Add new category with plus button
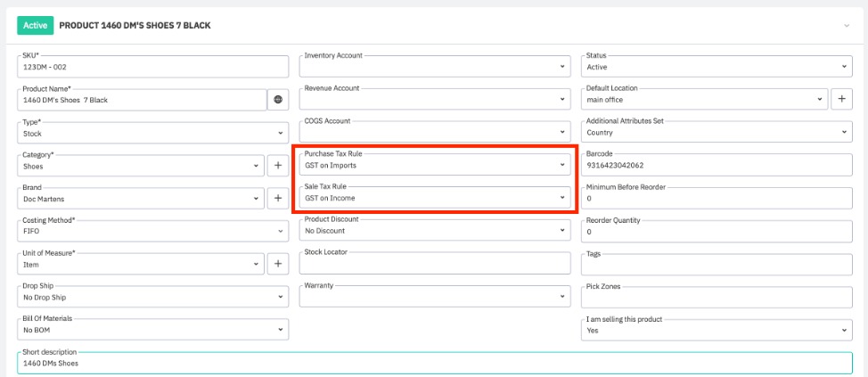868x377 pixels. 278,165
